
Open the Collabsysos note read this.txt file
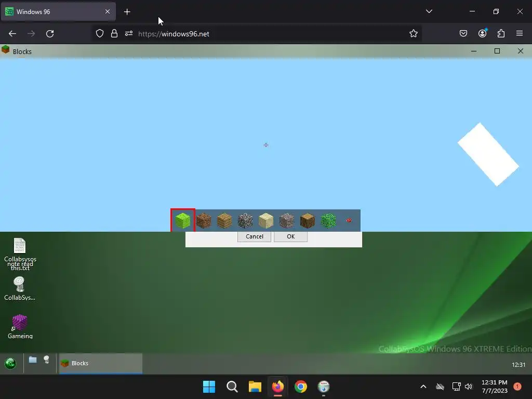pyautogui.click(x=20, y=254)
